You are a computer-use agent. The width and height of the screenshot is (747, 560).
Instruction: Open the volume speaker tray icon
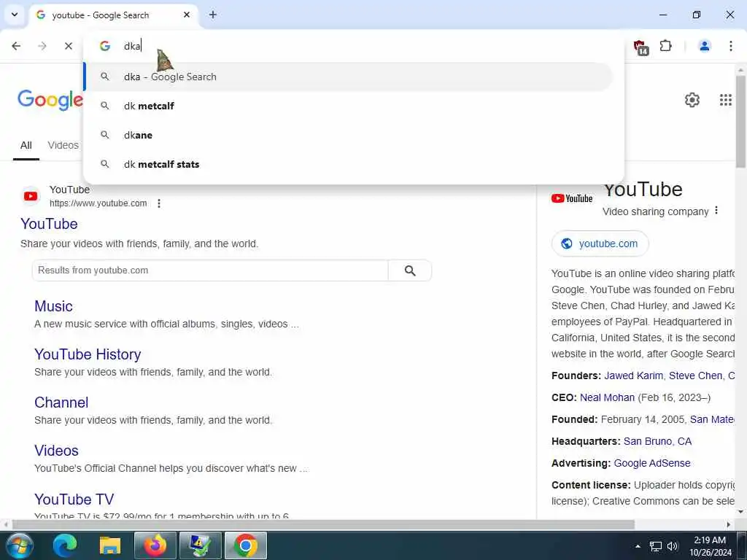(x=673, y=546)
